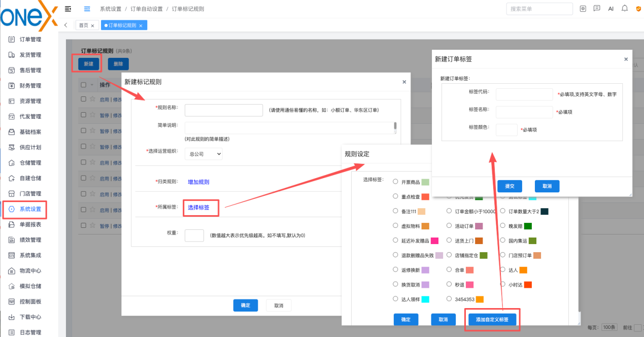Open the messages chat icon
The width and height of the screenshot is (644, 337).
[x=597, y=9]
